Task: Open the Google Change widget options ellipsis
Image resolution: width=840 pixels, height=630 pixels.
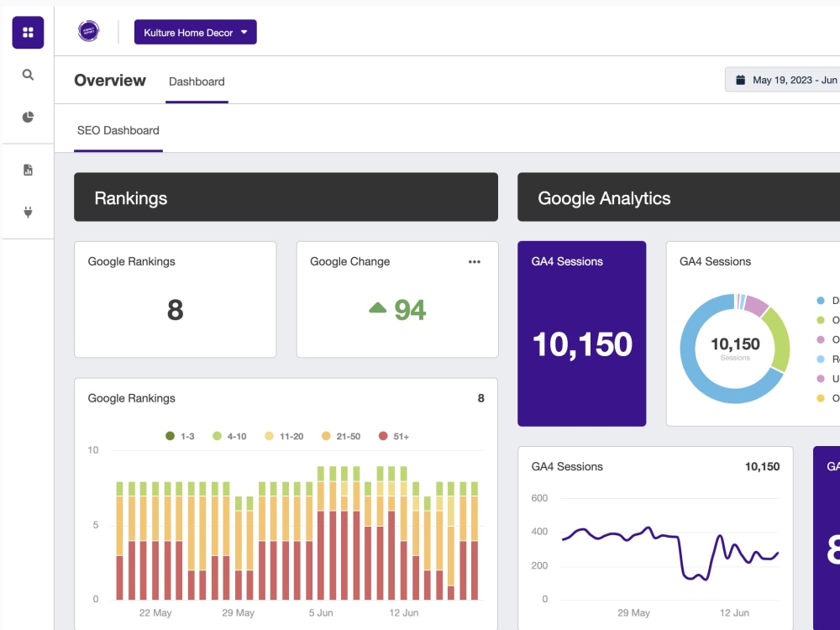Action: (x=474, y=262)
